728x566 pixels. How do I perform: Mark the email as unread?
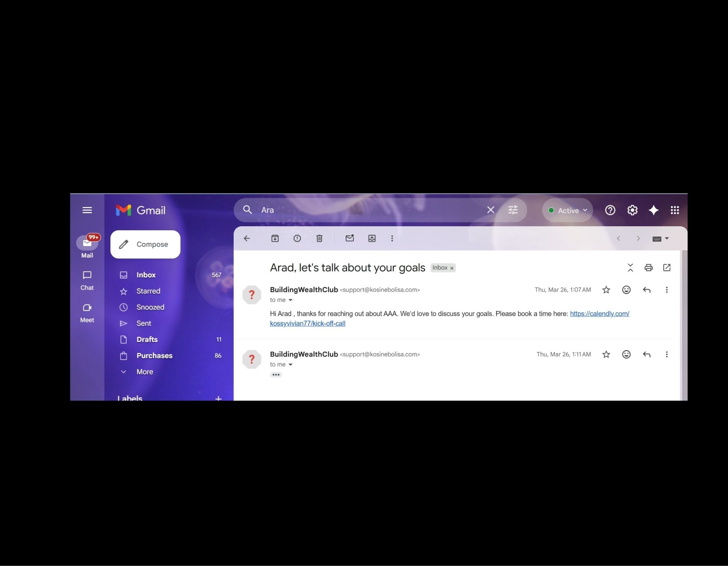click(x=349, y=238)
